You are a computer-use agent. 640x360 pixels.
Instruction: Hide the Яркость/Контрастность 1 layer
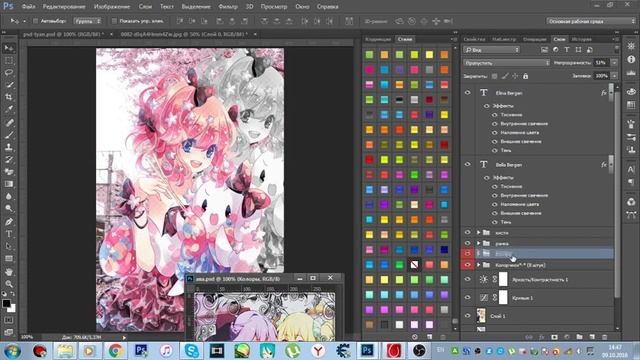coord(468,280)
